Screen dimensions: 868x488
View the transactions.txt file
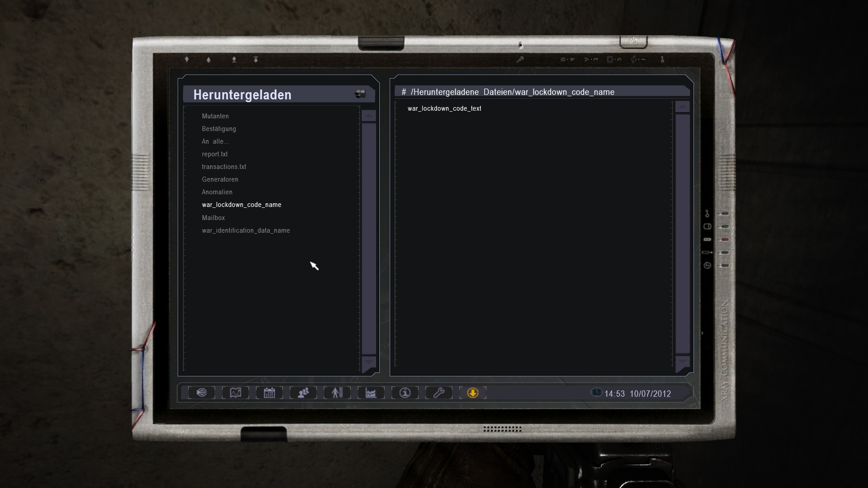224,167
